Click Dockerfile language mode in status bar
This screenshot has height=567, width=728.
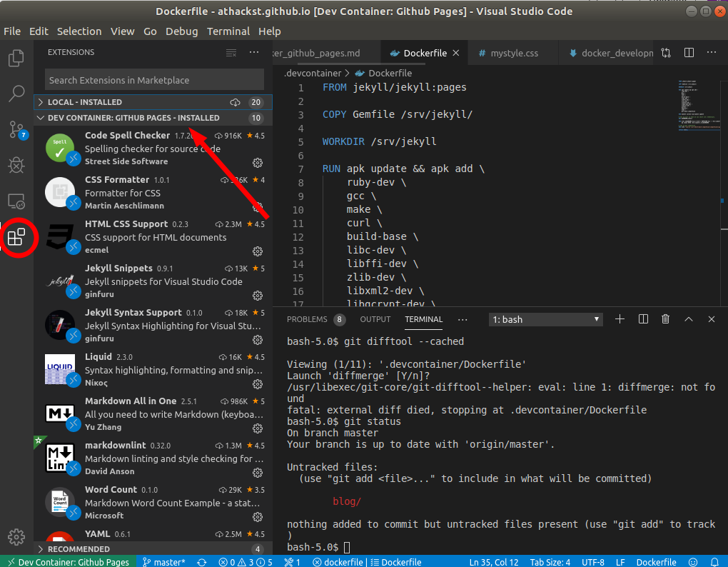point(656,562)
